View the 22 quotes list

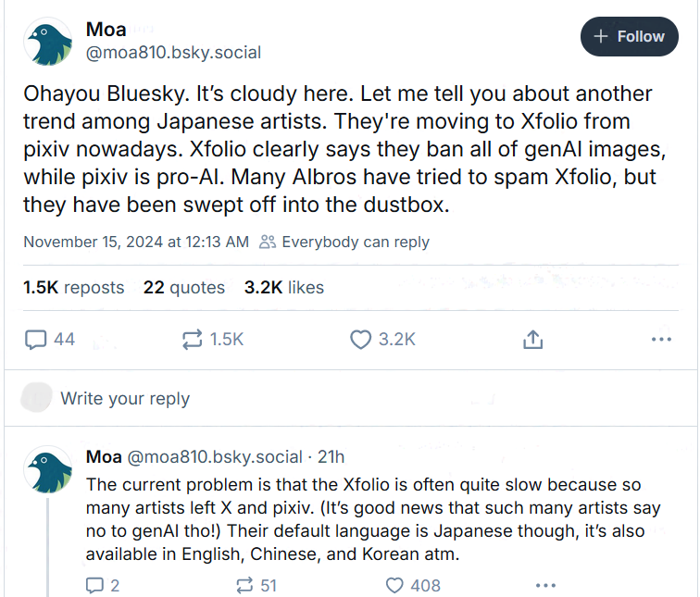pos(184,288)
